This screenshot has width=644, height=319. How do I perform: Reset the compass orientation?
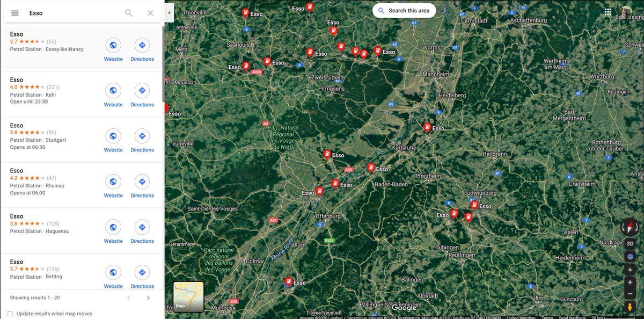(x=630, y=227)
